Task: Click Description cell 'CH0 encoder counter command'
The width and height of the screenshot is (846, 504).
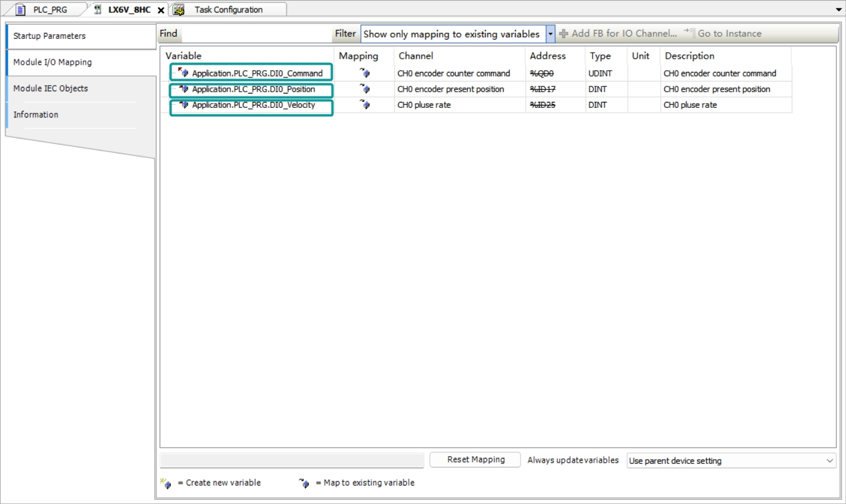Action: click(x=725, y=73)
